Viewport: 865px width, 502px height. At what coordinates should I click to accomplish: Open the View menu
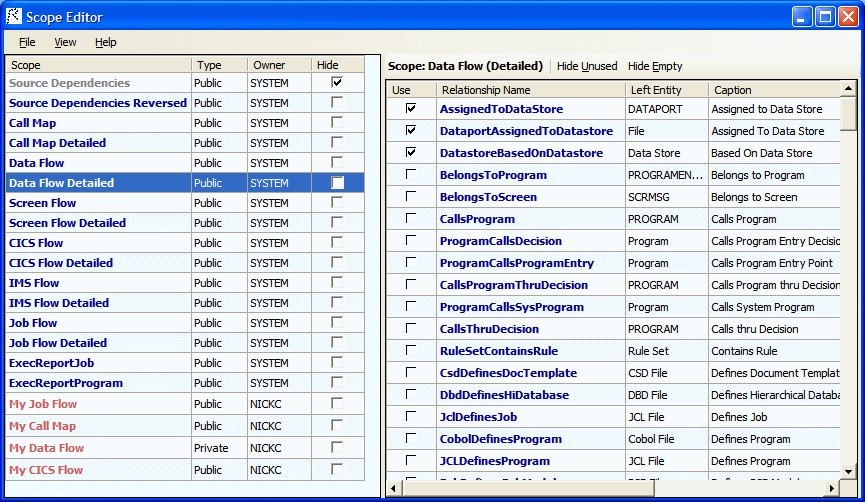click(65, 42)
